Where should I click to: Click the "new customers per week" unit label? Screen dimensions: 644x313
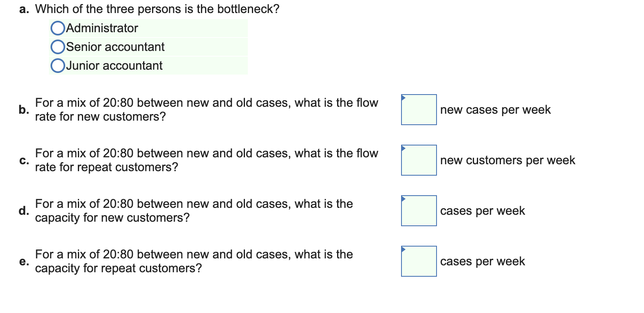coord(507,161)
